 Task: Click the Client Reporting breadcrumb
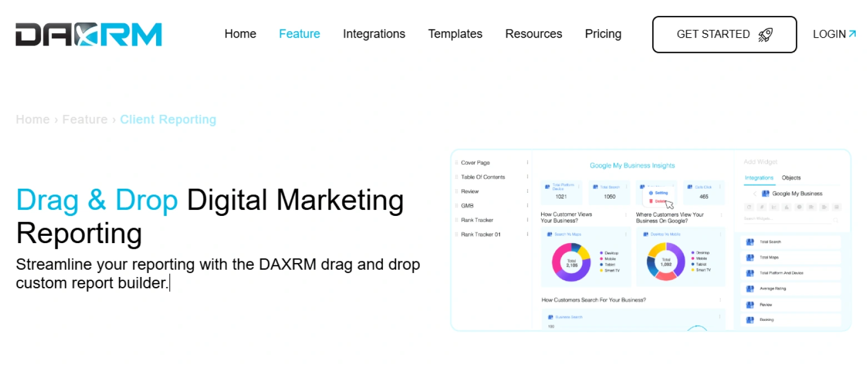click(x=168, y=119)
